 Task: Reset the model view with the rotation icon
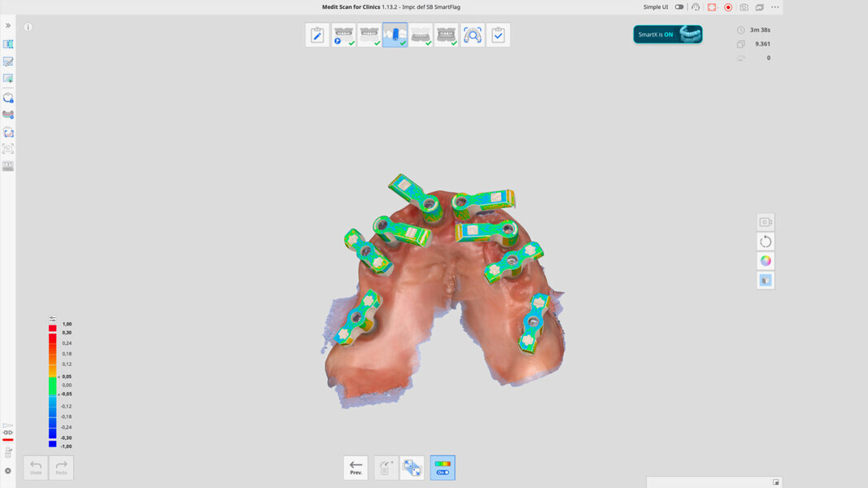pyautogui.click(x=765, y=240)
